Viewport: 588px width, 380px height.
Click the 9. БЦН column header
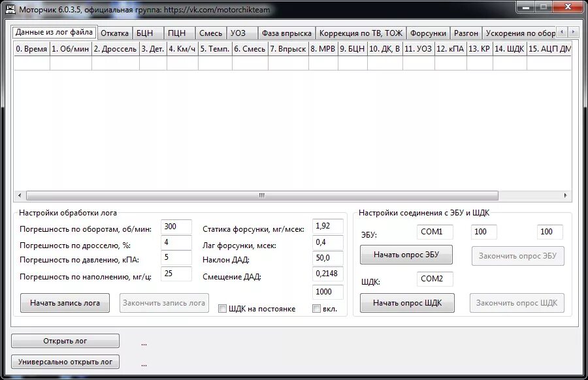click(353, 49)
